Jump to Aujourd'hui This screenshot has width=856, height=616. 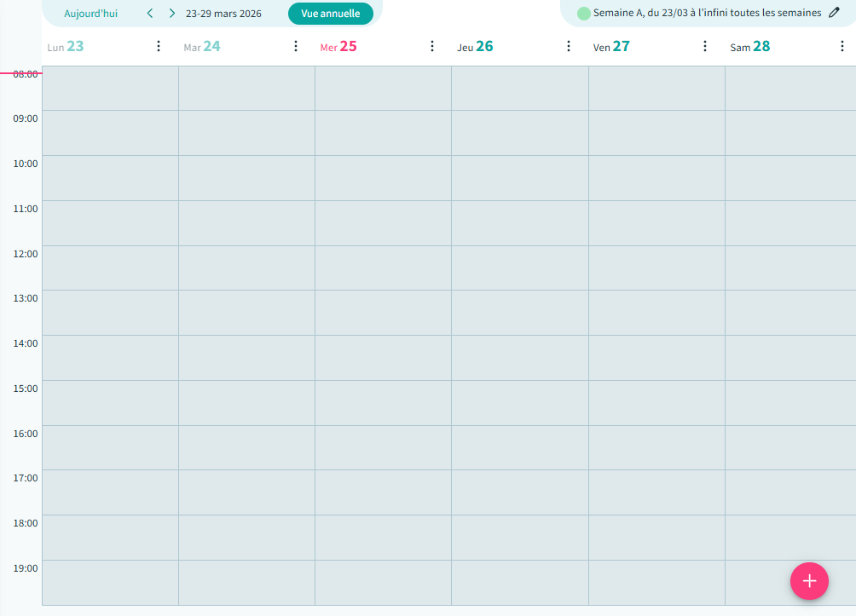91,14
